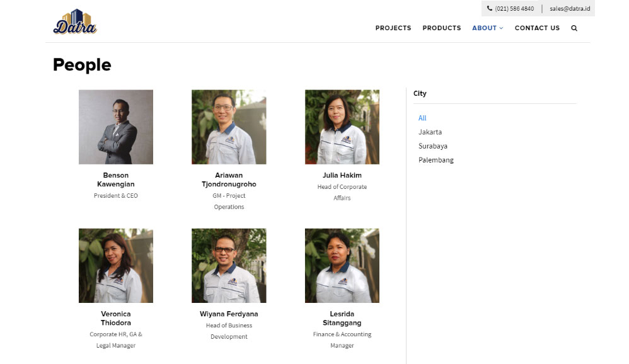This screenshot has width=629, height=364.
Task: Click the People page heading
Action: click(82, 65)
